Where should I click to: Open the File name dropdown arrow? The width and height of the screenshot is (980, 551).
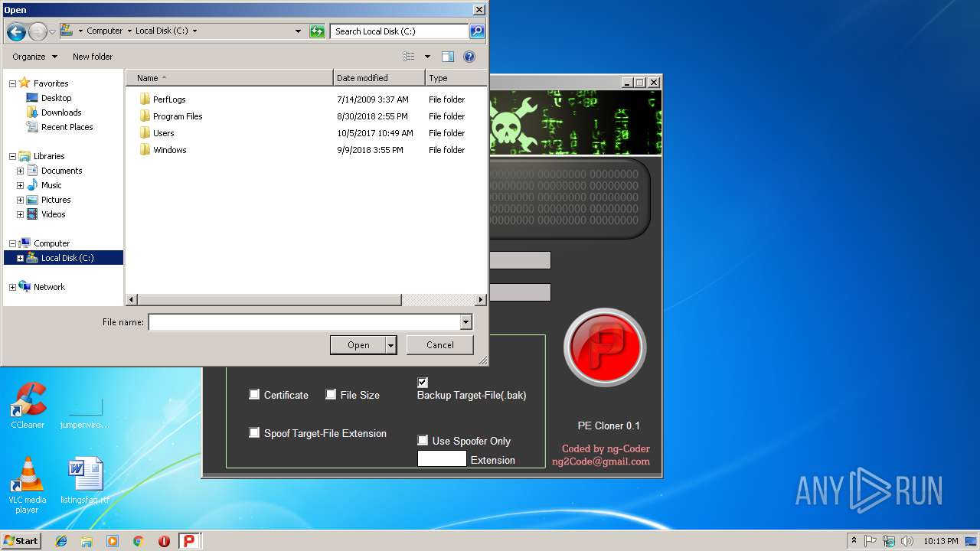click(465, 322)
